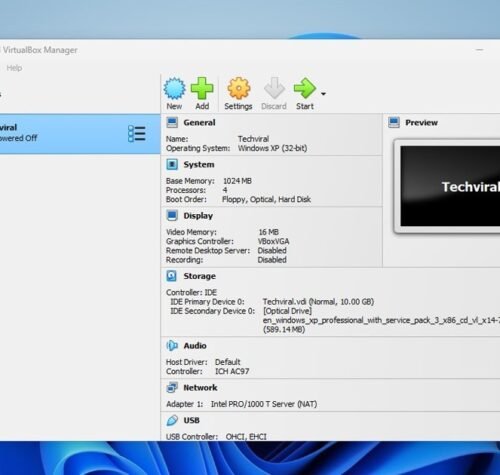Viewport: 500px width, 475px height.
Task: Click the Host Driver Default value
Action: pyautogui.click(x=228, y=362)
